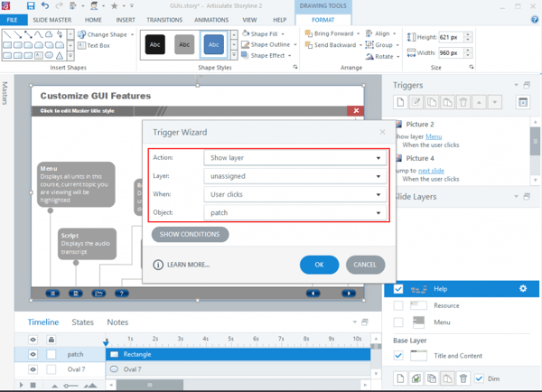
Task: Toggle the Dim checkbox
Action: (479, 378)
